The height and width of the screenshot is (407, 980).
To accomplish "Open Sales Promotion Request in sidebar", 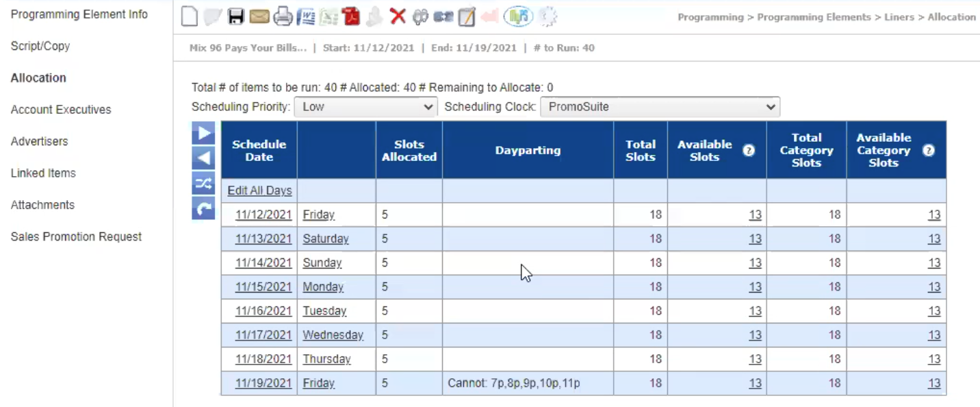I will pos(76,236).
